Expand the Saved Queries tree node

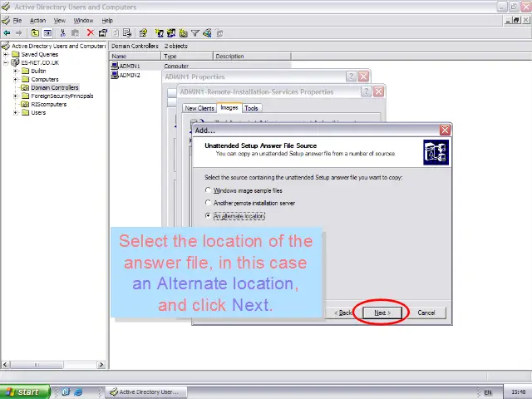click(6, 54)
